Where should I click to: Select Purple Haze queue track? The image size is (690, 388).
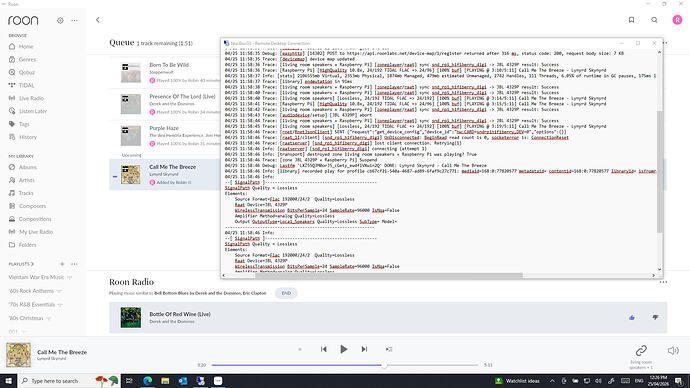pyautogui.click(x=164, y=128)
